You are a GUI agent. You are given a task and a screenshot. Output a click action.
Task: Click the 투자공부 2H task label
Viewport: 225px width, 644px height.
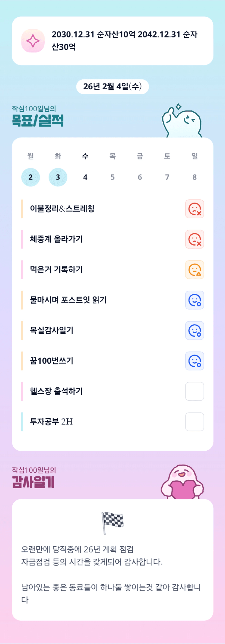[51, 422]
